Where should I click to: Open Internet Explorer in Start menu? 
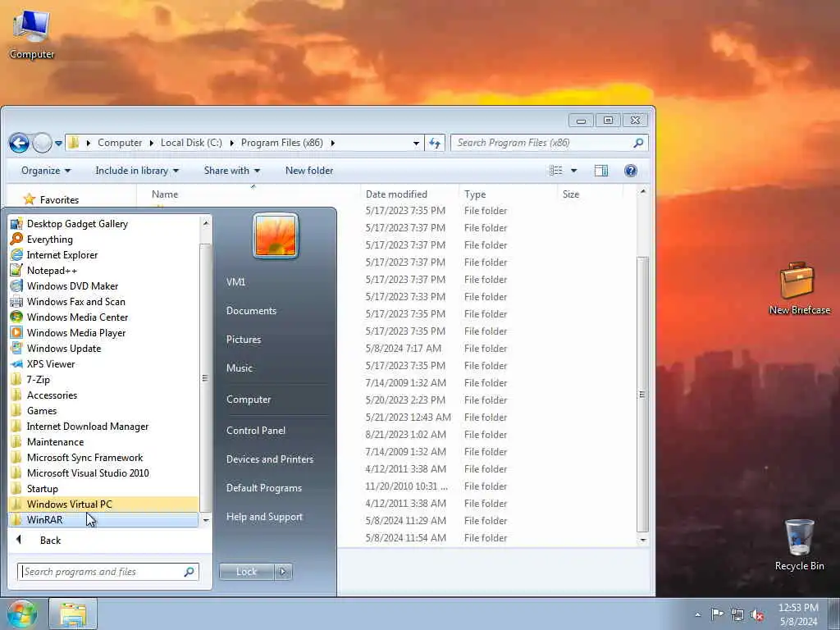point(103,255)
